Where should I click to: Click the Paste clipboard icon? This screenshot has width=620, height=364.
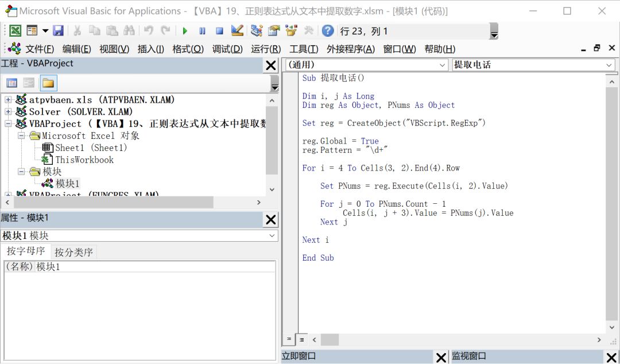(112, 31)
